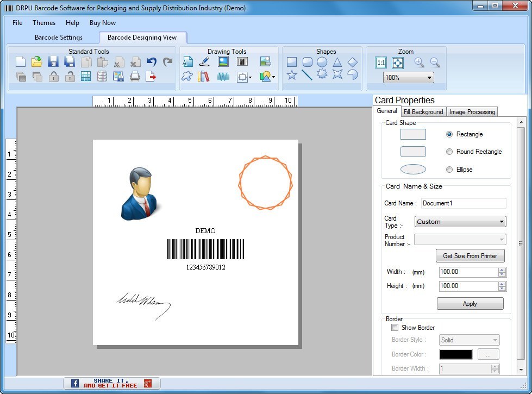532x394 pixels.
Task: Switch to the Fill Background tab
Action: (x=423, y=111)
